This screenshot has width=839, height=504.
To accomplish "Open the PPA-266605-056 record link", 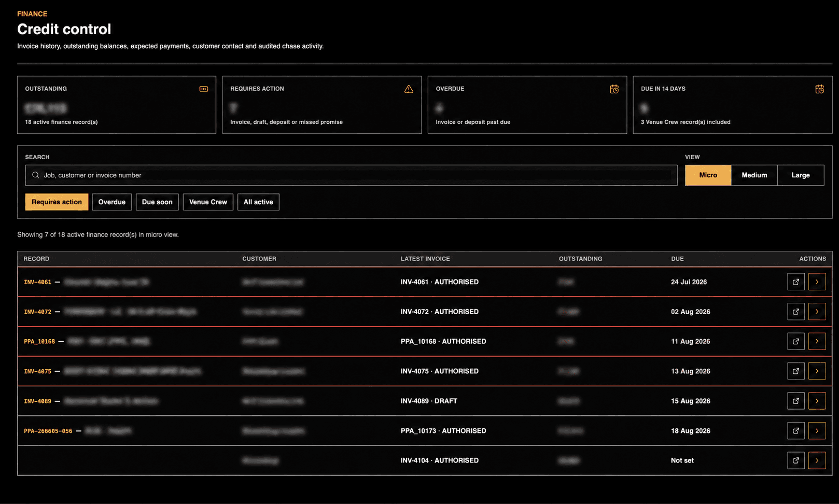I will pyautogui.click(x=48, y=431).
